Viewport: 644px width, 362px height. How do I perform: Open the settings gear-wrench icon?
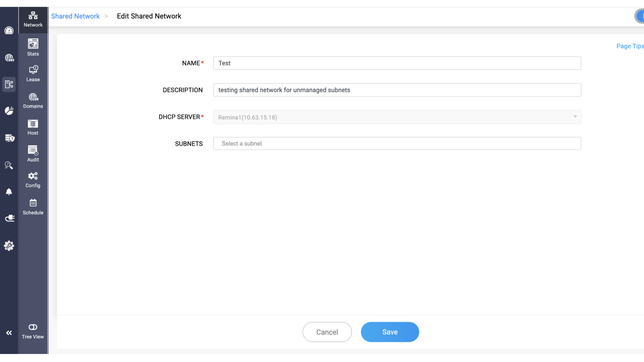click(x=9, y=246)
